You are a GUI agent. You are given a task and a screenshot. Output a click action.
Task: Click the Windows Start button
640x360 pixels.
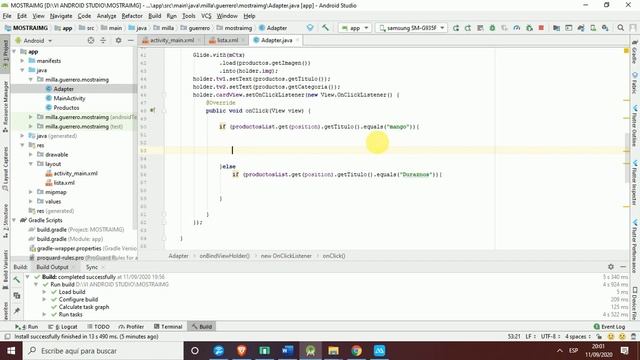tap(11, 351)
